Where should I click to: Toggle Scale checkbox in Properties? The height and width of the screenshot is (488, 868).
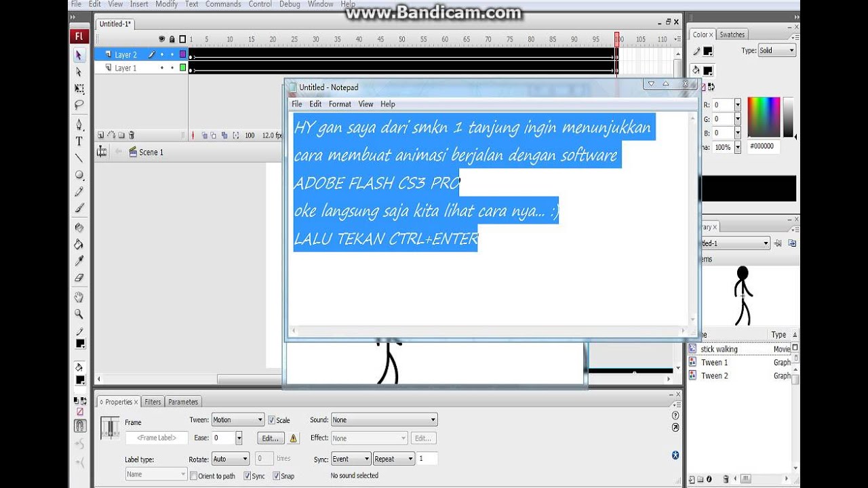[272, 420]
